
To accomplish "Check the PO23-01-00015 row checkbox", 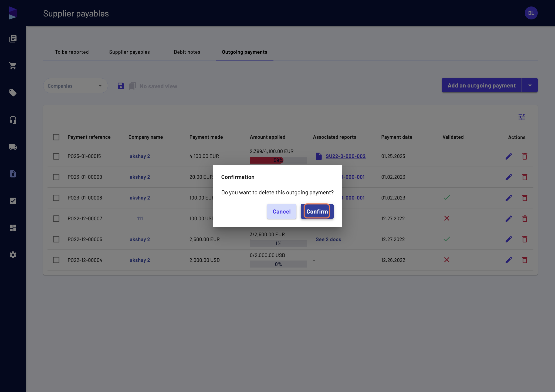I will (x=56, y=156).
